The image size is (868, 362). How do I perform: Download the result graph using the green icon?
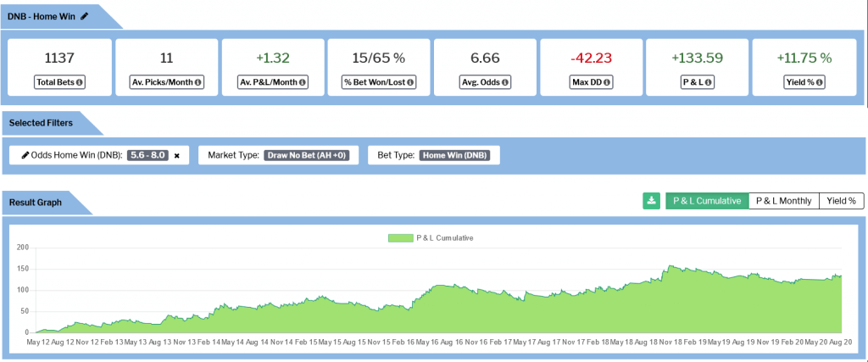point(651,201)
